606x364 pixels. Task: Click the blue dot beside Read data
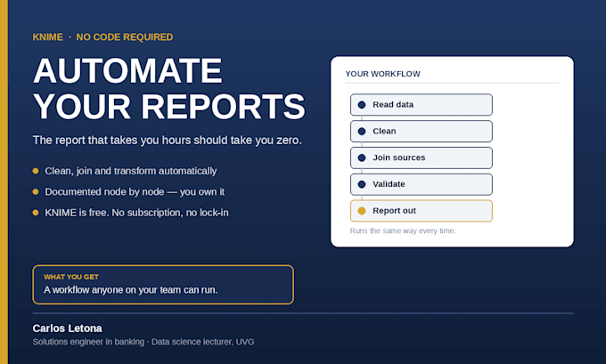(x=362, y=105)
